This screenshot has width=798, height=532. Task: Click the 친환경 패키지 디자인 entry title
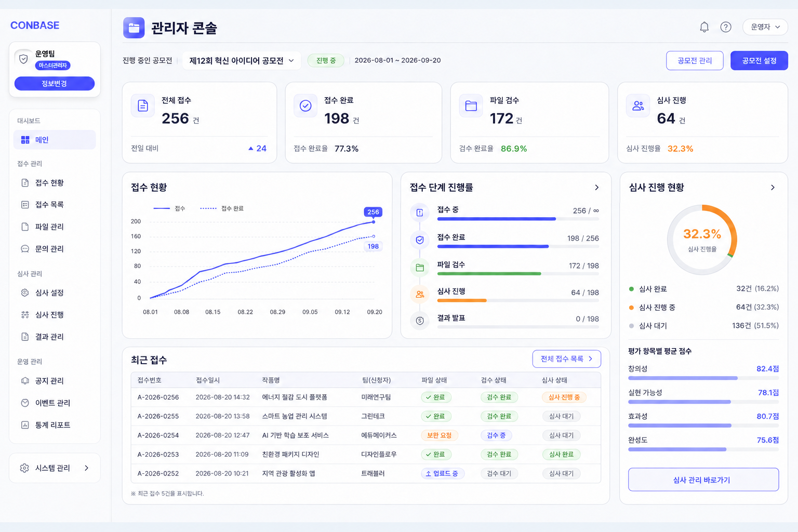(x=290, y=455)
